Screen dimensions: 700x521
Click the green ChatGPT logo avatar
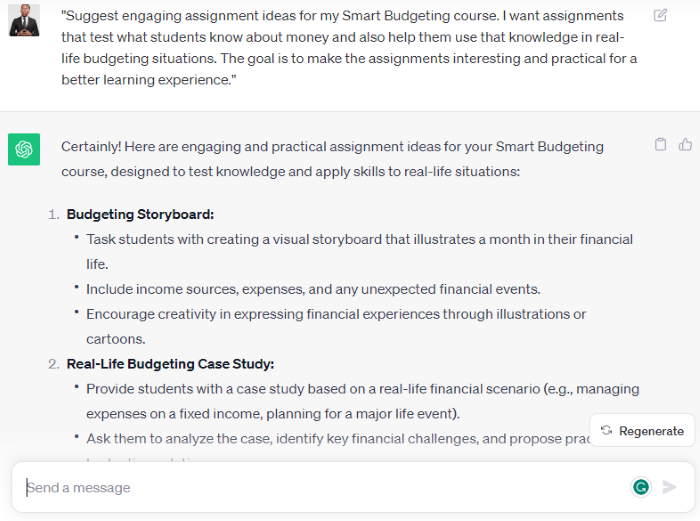click(x=24, y=149)
